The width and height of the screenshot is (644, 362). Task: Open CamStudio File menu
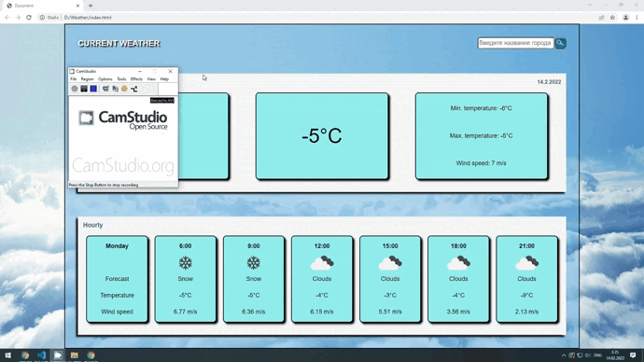73,78
